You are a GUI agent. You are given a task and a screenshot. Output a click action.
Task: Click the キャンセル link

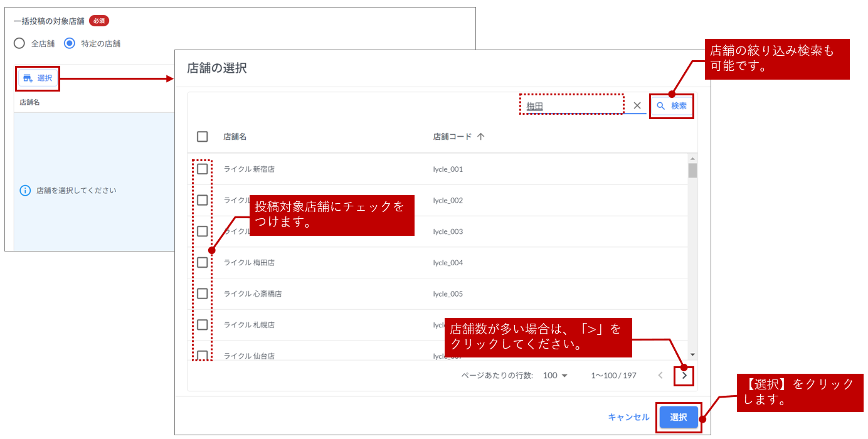[628, 417]
